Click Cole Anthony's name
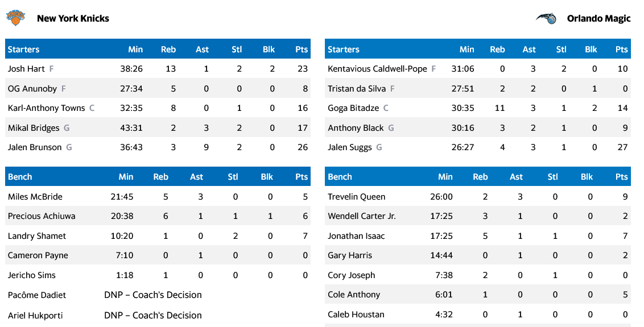 pos(354,295)
